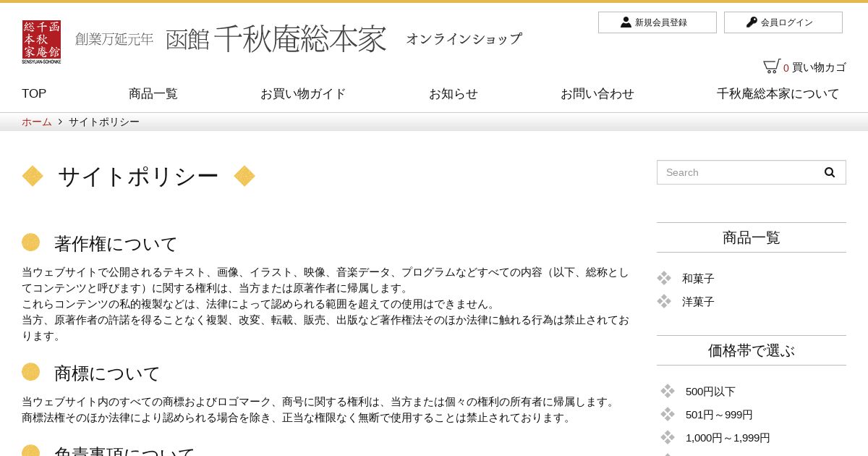
Task: Click the 商標について section heading
Action: point(107,373)
